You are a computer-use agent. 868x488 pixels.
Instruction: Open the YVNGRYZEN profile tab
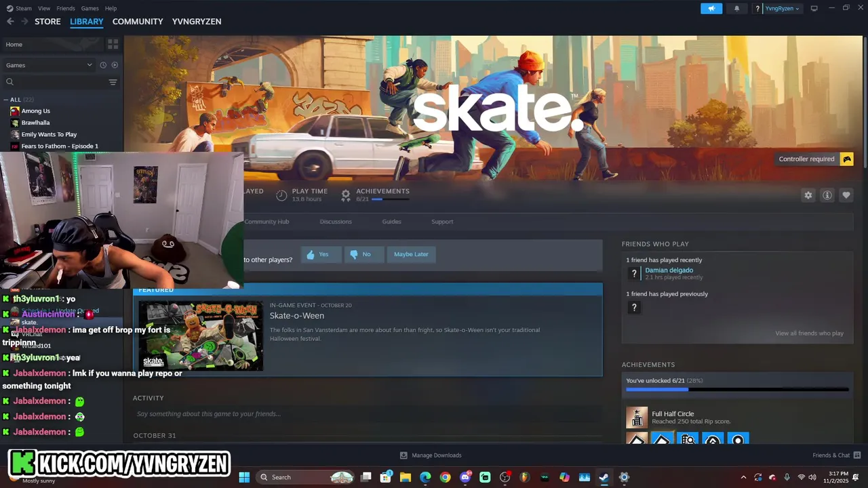tap(197, 22)
